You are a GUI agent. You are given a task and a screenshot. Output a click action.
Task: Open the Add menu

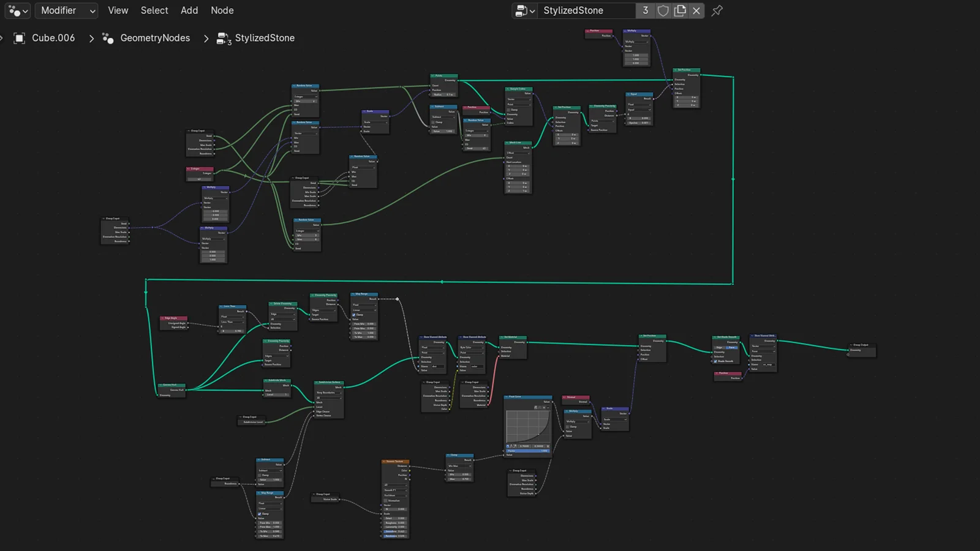189,10
